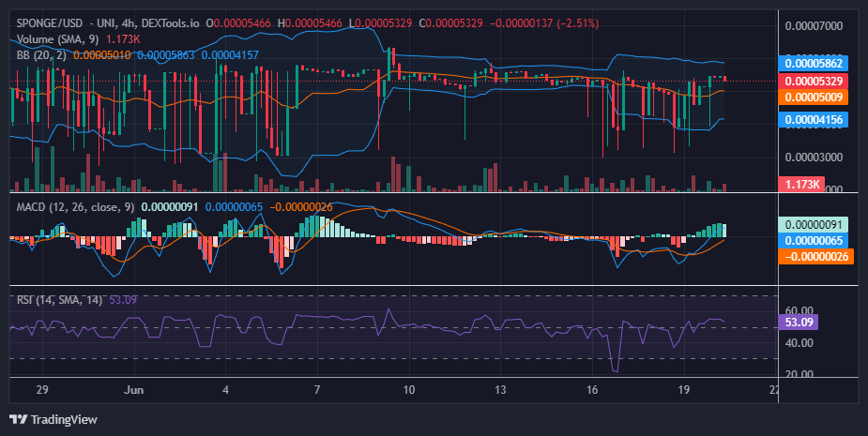Click the Volume legend value 1.173K
This screenshot has height=436, width=868.
123,39
